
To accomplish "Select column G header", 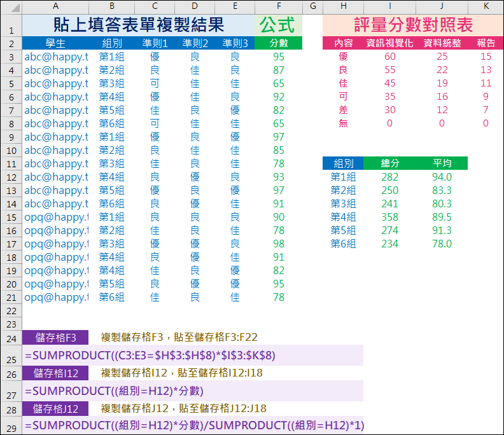I will click(312, 6).
